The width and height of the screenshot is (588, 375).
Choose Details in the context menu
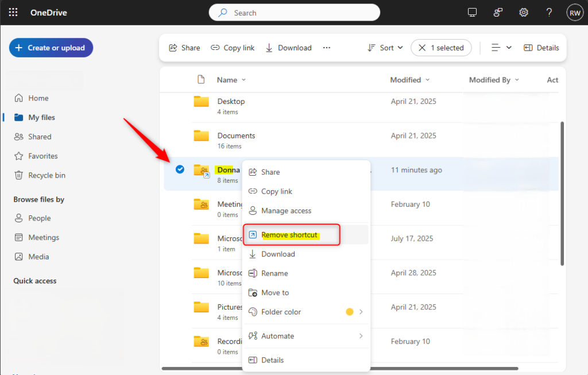307,360
